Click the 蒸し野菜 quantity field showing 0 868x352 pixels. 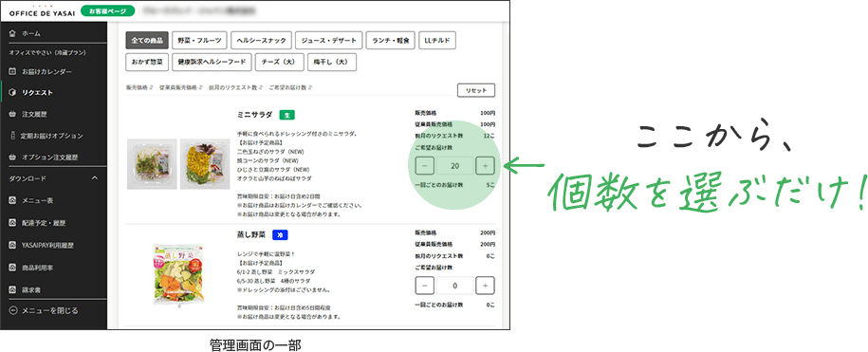tap(454, 286)
